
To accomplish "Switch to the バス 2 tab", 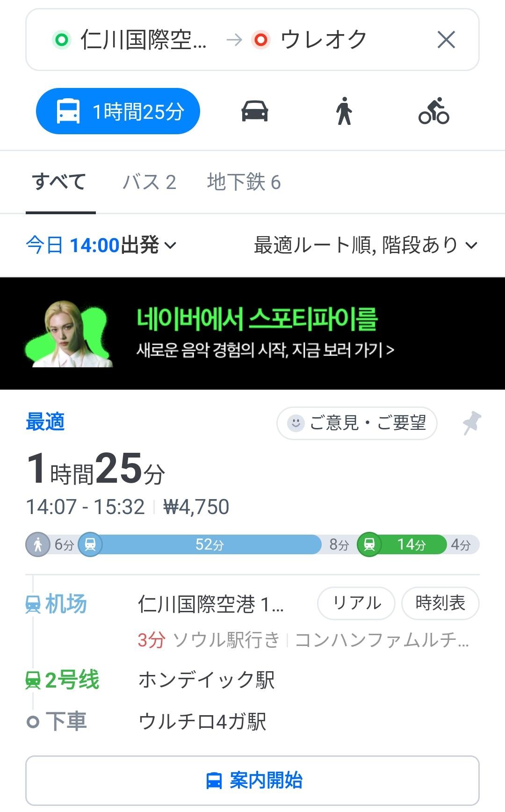I will click(x=149, y=182).
